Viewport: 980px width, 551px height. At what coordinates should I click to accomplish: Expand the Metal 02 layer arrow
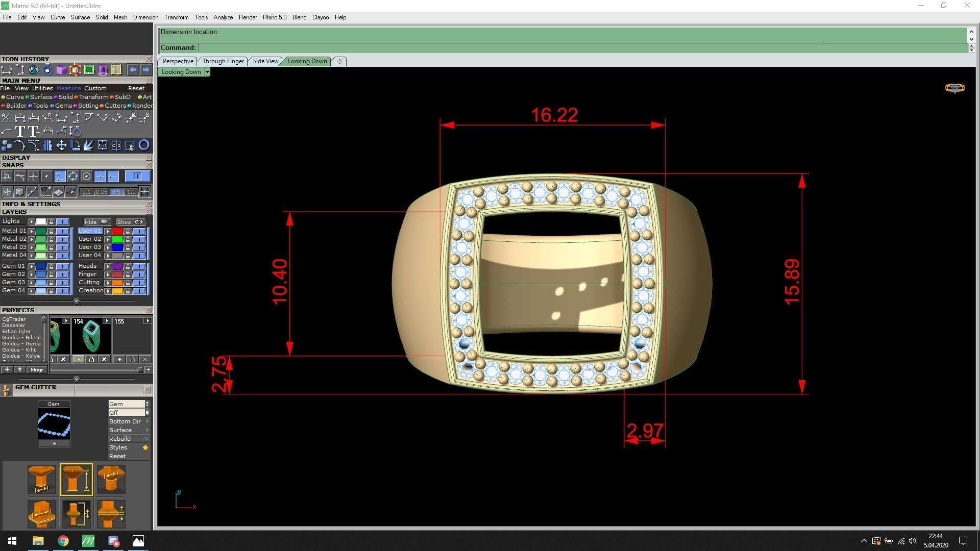[x=31, y=239]
